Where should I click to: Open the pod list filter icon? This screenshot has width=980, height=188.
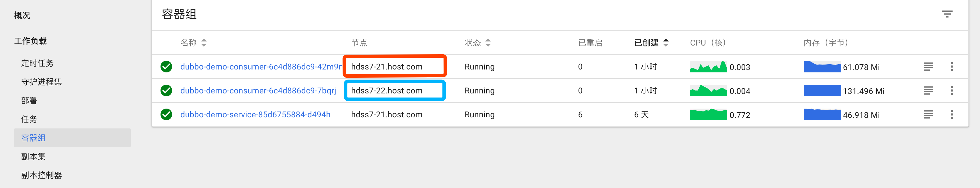(947, 15)
